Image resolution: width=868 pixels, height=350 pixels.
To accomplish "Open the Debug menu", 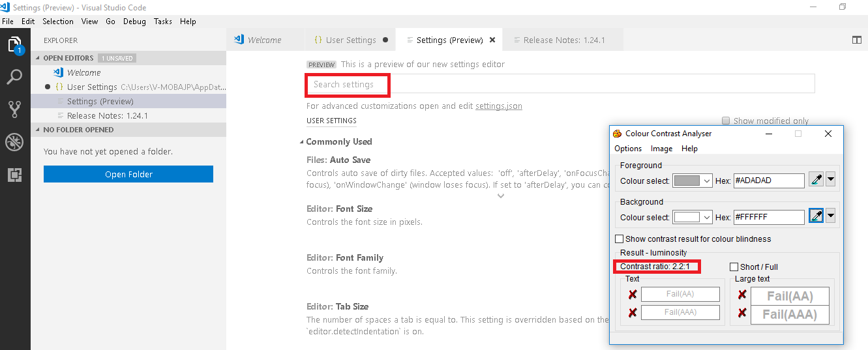I will (x=134, y=22).
